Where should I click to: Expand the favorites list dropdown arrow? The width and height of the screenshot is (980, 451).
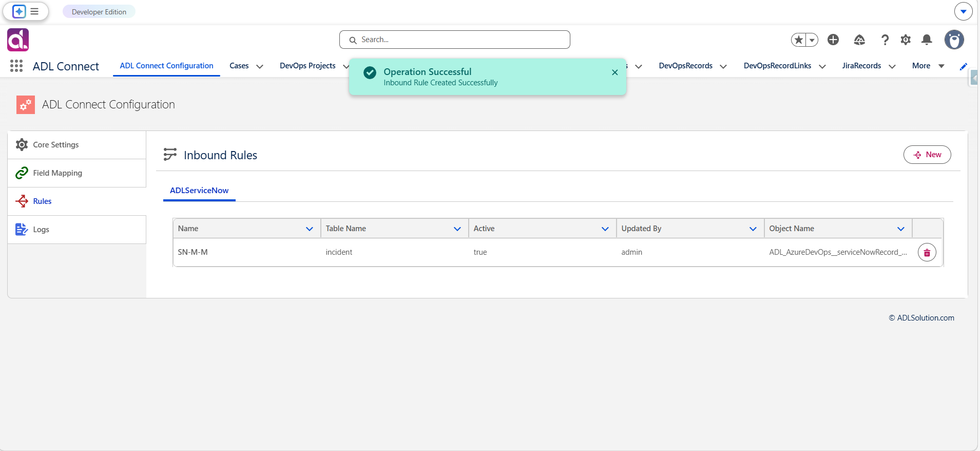(812, 40)
